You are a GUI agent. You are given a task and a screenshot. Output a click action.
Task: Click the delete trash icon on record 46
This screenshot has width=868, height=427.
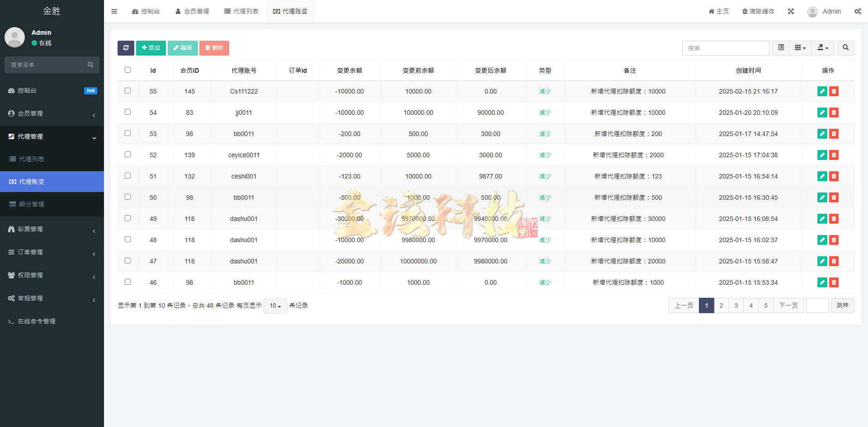pos(834,282)
